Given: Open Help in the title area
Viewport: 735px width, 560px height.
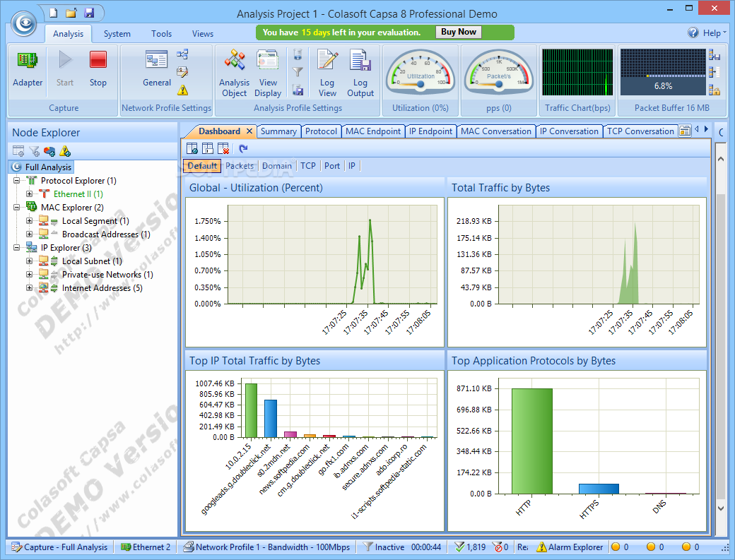Looking at the screenshot, I should tap(707, 32).
